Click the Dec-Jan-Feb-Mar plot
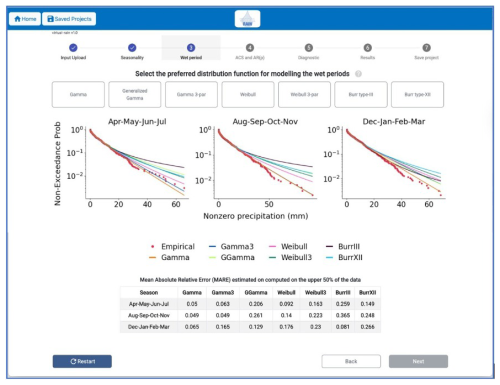This screenshot has width=500, height=385. coord(393,162)
